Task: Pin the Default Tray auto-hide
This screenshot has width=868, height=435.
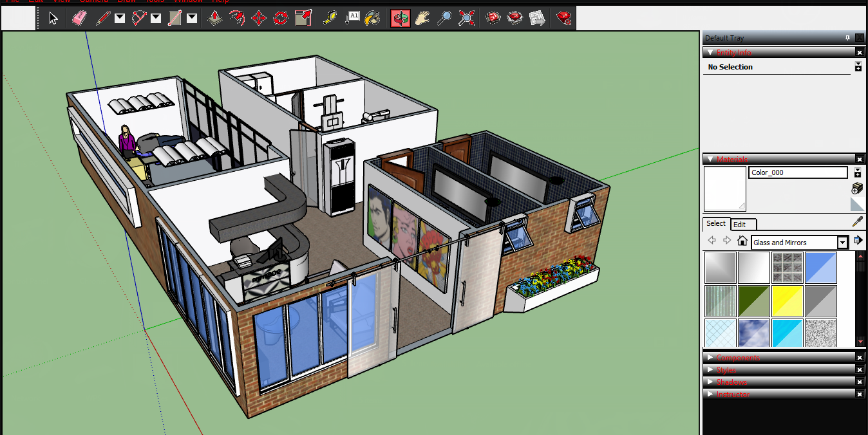Action: 847,38
